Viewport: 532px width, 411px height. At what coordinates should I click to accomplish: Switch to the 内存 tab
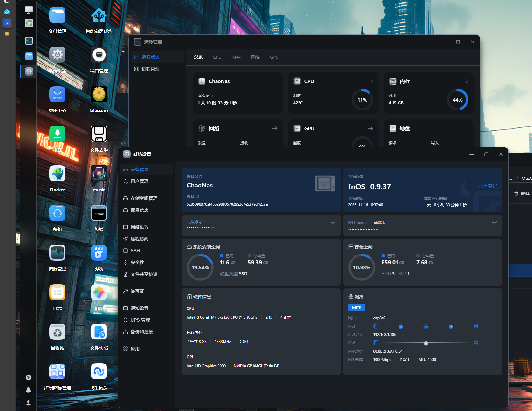[x=236, y=57]
